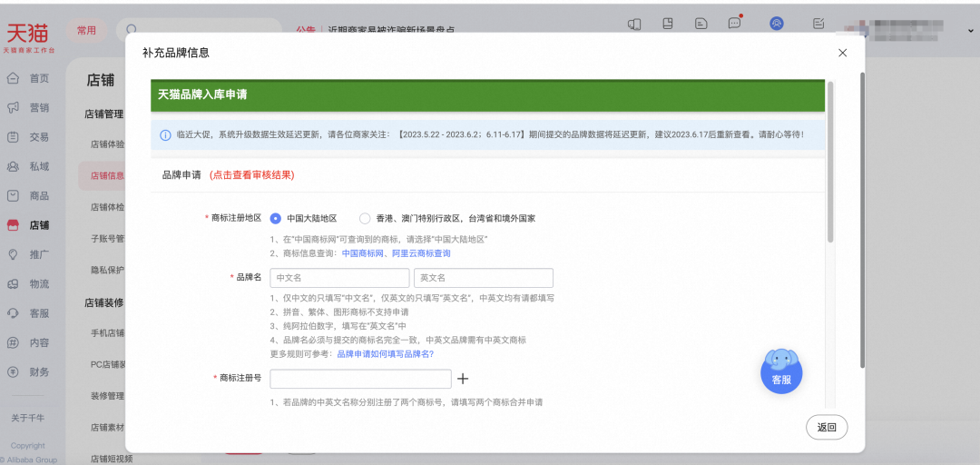Screen dimensions: 980x465
Task: Click the 返回 button
Action: tap(826, 427)
